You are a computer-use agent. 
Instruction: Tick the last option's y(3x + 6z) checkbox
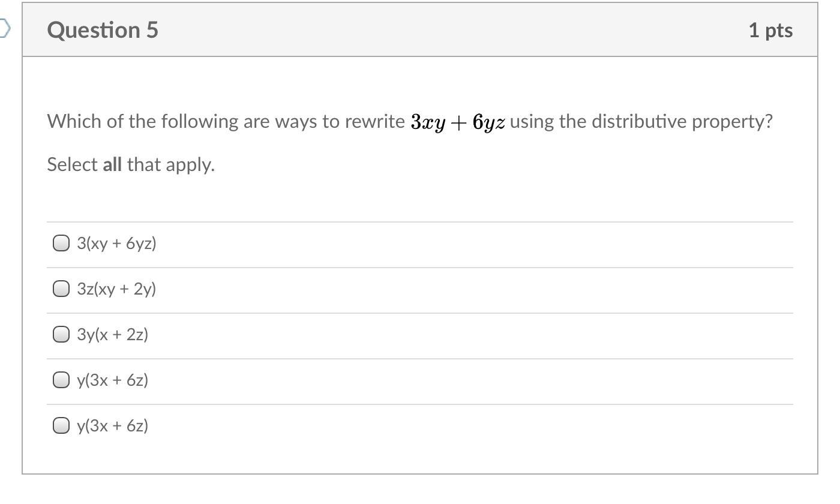(61, 425)
